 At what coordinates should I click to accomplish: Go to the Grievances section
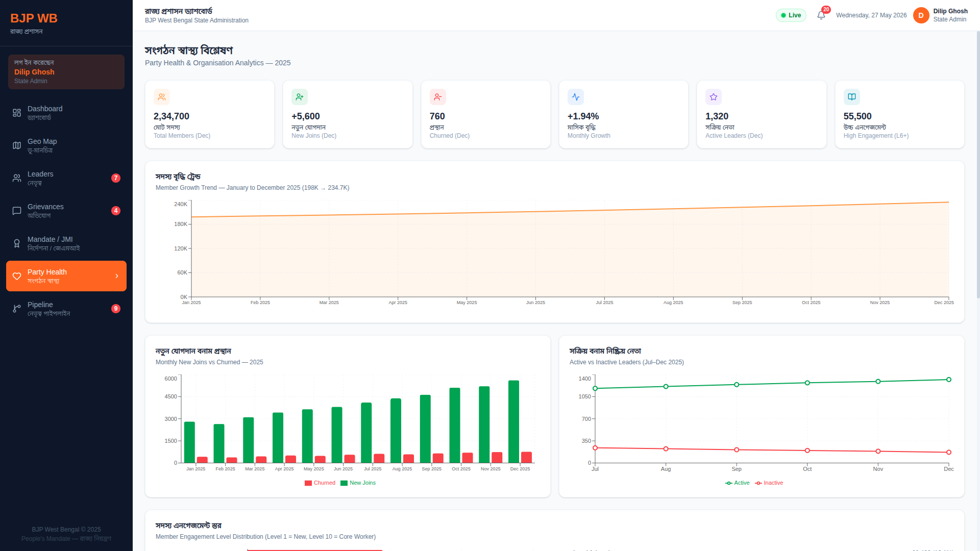click(x=66, y=211)
